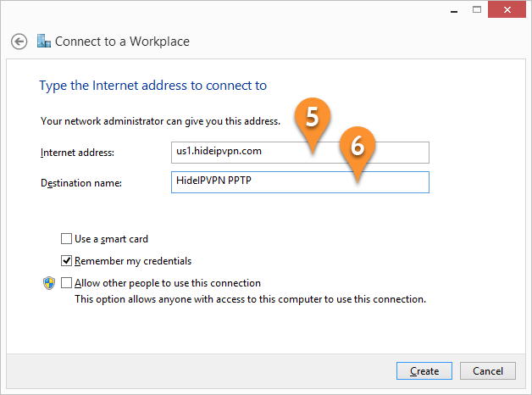Close the dialog with the red X
This screenshot has height=395, width=532.
pyautogui.click(x=507, y=9)
